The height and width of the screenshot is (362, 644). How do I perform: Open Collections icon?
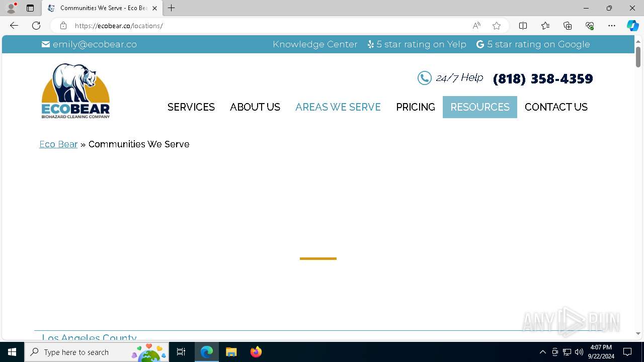coord(568,26)
